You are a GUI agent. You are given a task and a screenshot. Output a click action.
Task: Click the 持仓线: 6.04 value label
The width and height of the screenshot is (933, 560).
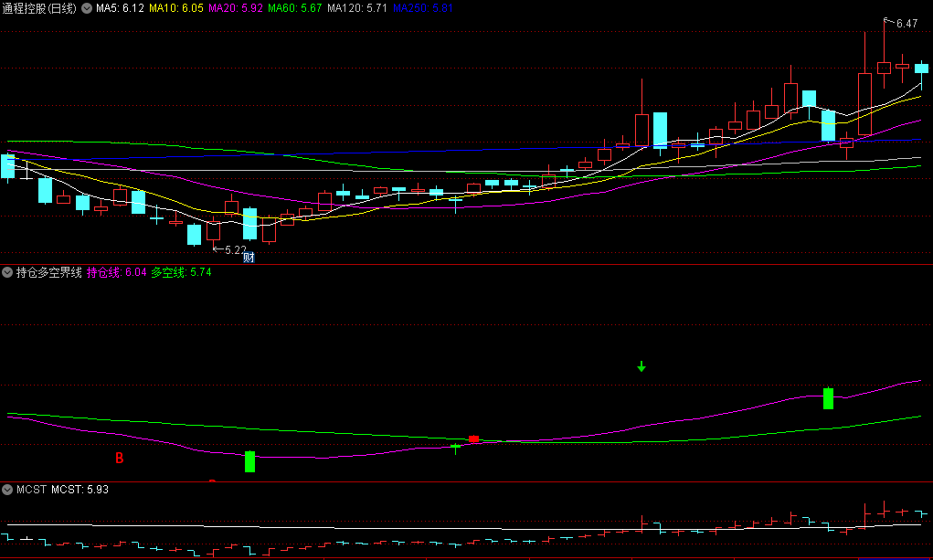(117, 272)
